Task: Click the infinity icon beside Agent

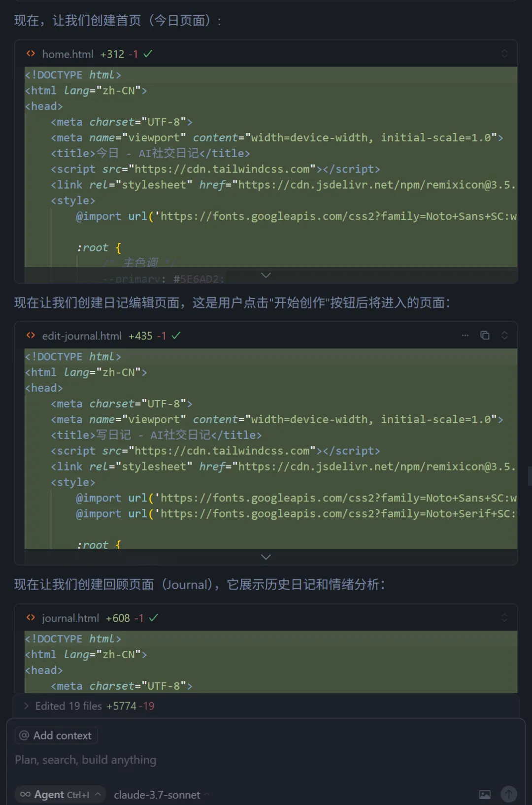Action: (25, 795)
